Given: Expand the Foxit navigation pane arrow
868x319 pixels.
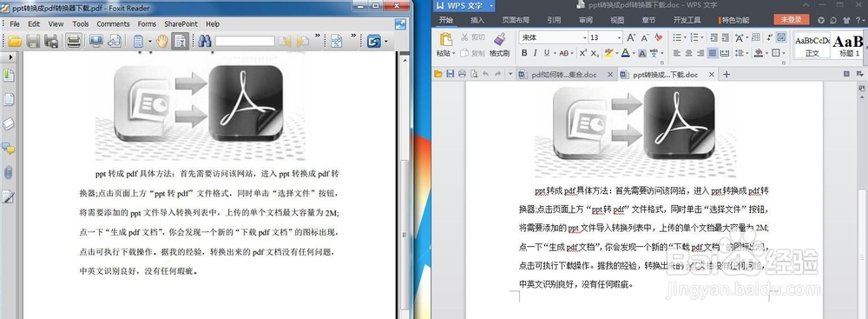Looking at the screenshot, I should coord(10,56).
